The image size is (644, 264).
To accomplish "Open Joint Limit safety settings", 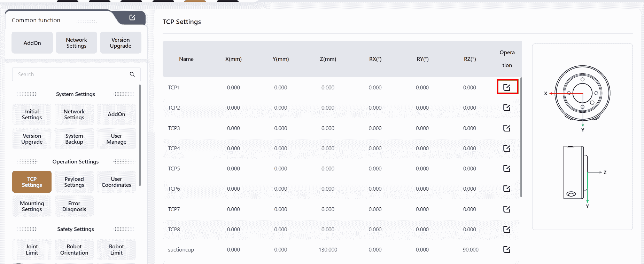I will click(32, 249).
